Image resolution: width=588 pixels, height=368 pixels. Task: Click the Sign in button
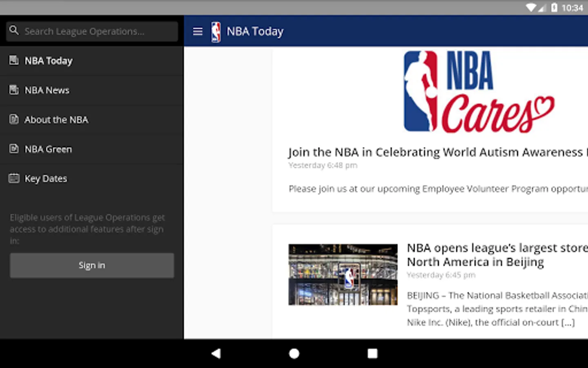92,265
